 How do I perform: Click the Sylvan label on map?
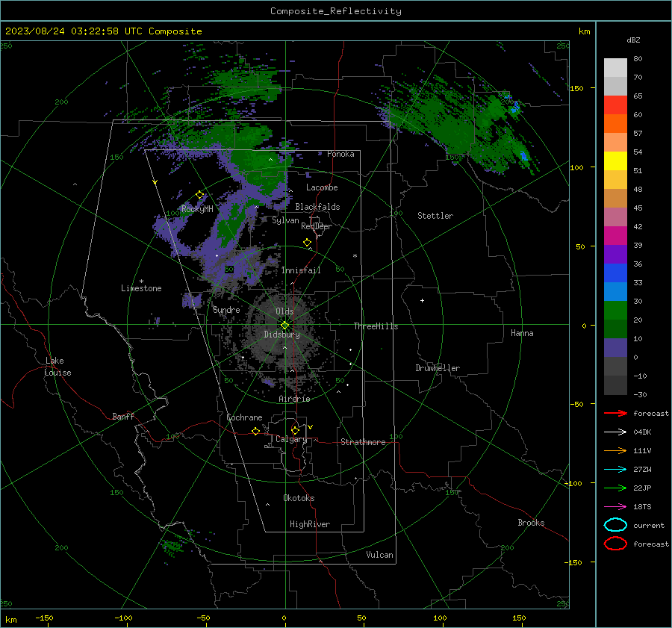coord(285,221)
